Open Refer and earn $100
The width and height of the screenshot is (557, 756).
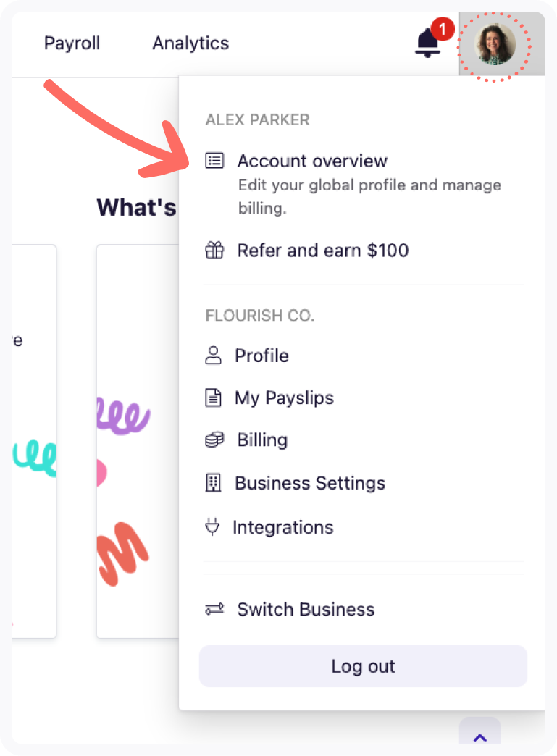(323, 250)
